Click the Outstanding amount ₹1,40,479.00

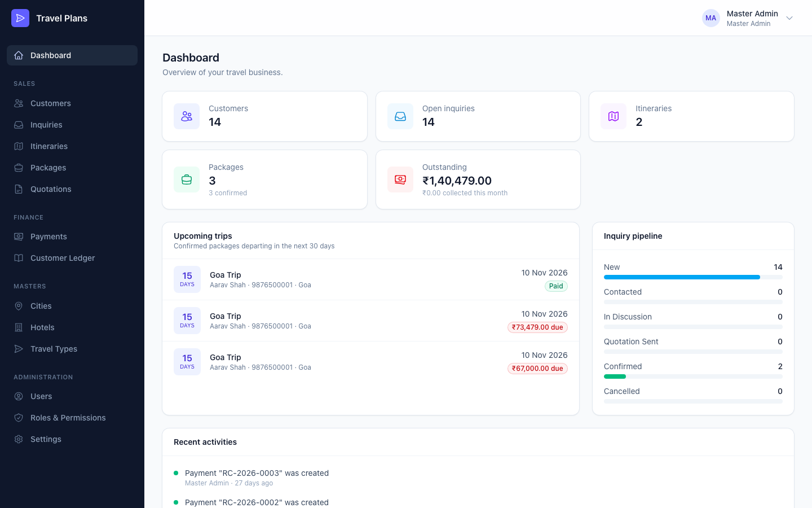pos(457,181)
